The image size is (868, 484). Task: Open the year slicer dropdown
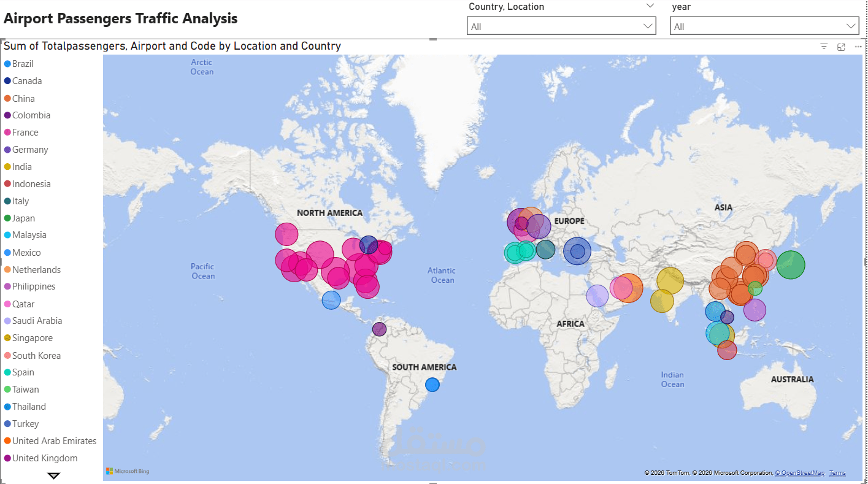[x=850, y=26]
